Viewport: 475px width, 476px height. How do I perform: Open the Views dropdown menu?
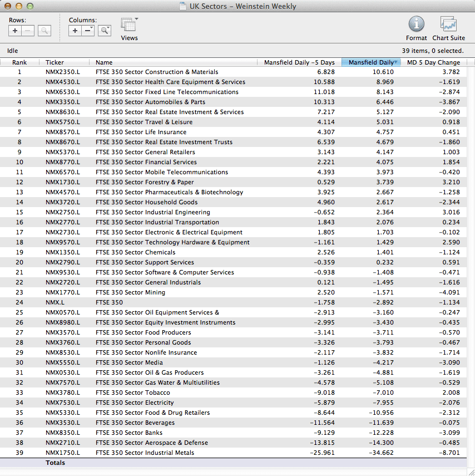point(129,26)
